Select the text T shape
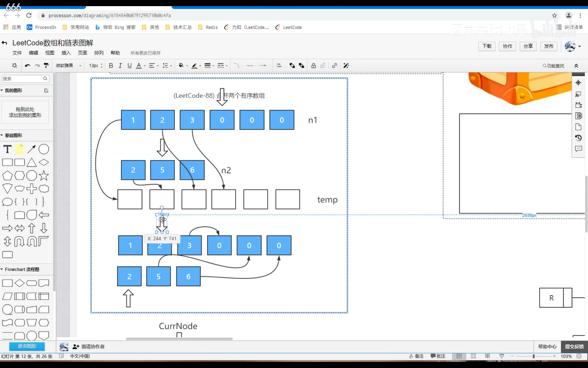 [7, 149]
